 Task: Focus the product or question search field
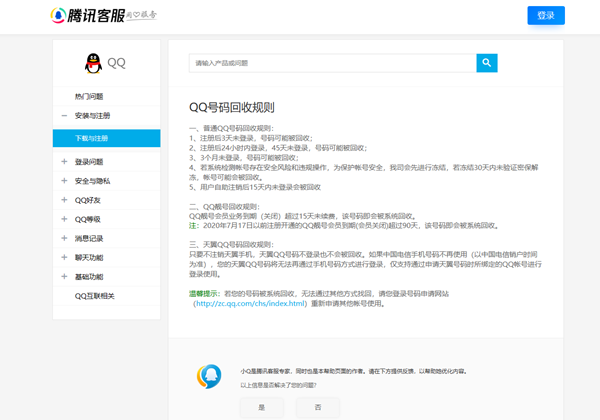pyautogui.click(x=331, y=63)
